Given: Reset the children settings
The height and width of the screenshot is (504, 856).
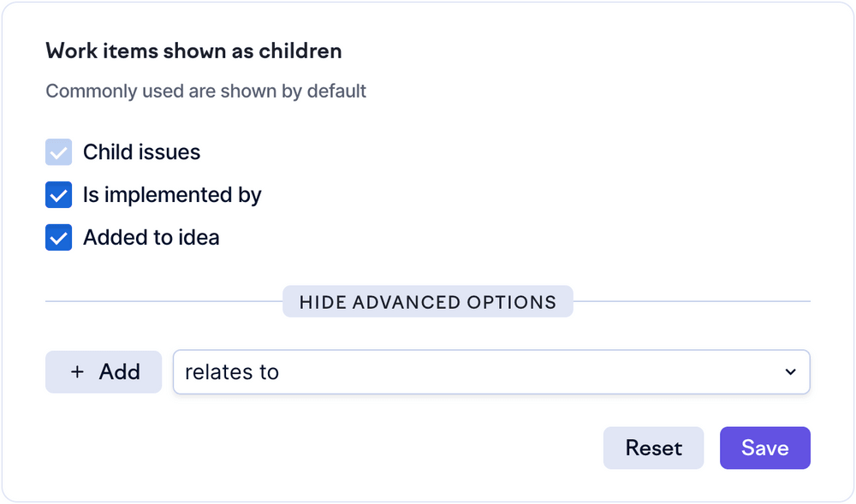Looking at the screenshot, I should pyautogui.click(x=653, y=448).
